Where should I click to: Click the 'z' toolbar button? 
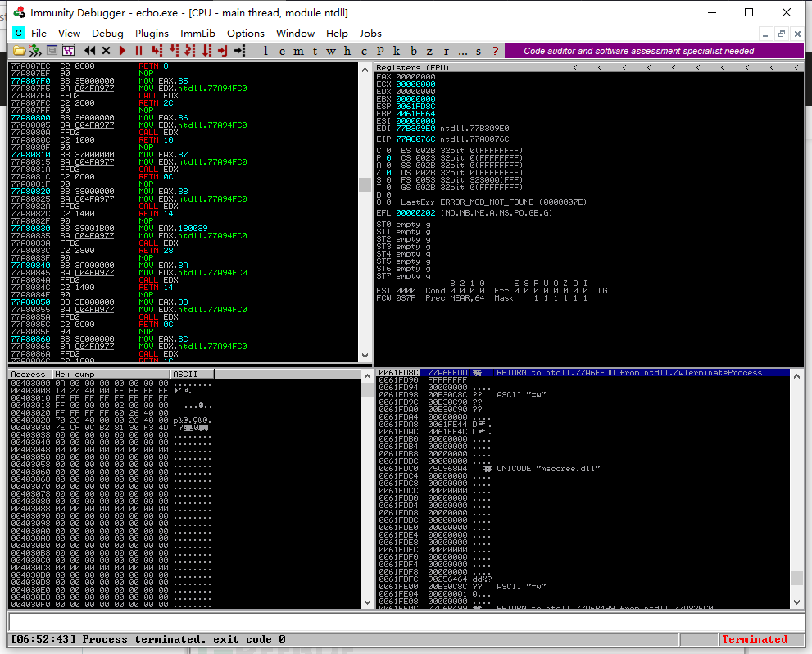pyautogui.click(x=429, y=51)
